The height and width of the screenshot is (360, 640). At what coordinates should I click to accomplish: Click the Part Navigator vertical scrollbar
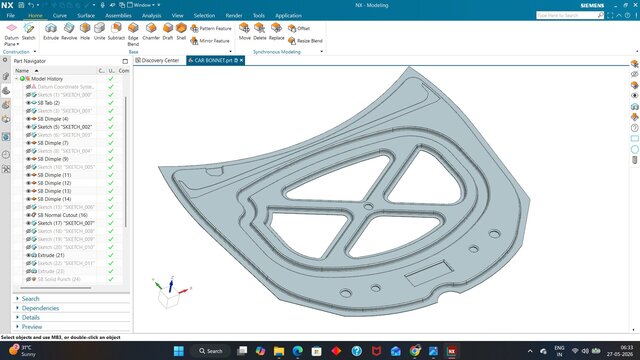[125, 162]
